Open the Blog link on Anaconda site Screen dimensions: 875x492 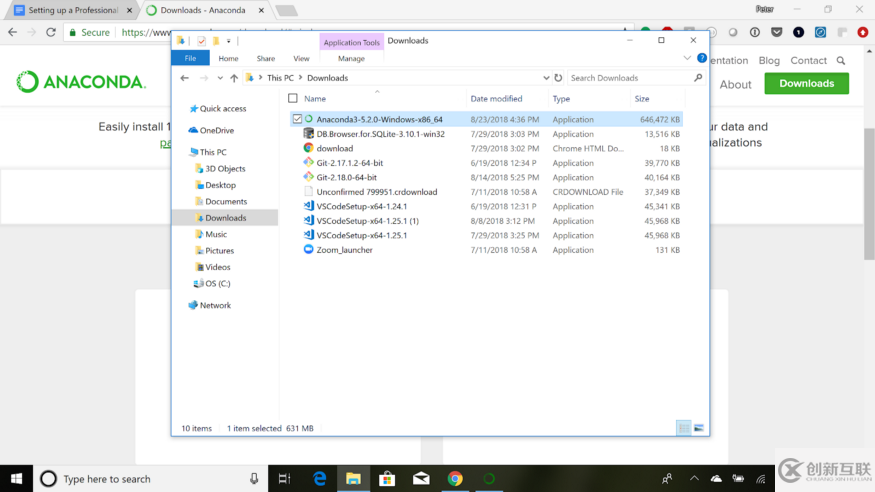coord(769,60)
